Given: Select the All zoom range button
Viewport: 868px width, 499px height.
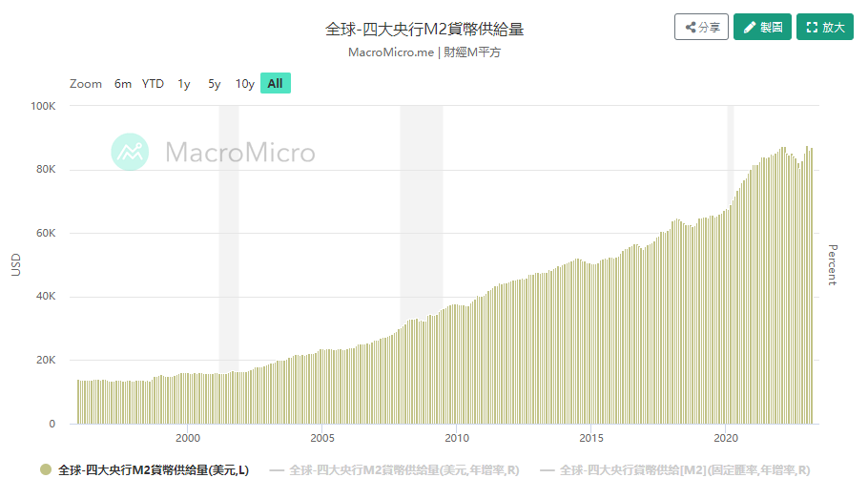Looking at the screenshot, I should tap(275, 84).
